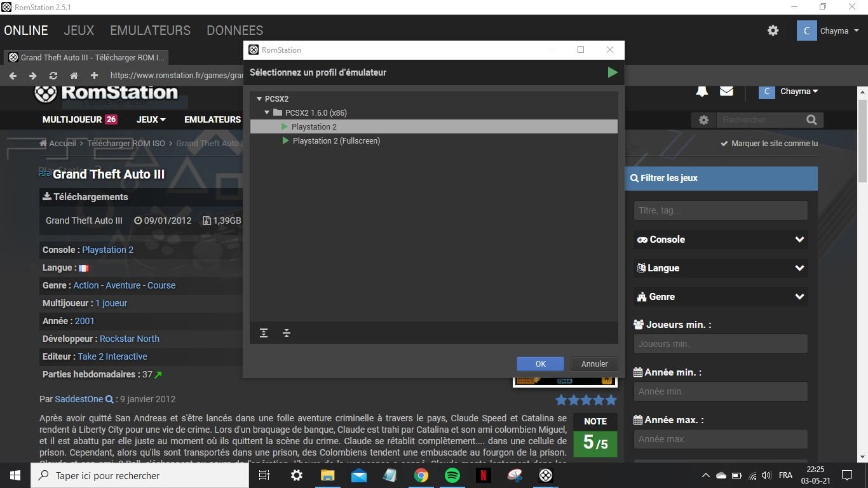Toggle 'Marquer le site comme lu' checkmark

point(724,144)
